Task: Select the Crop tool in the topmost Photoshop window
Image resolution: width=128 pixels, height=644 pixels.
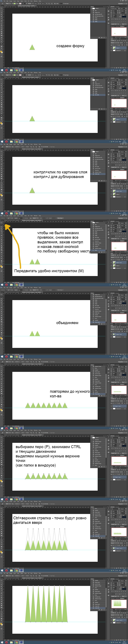Action: (x=2, y=16)
